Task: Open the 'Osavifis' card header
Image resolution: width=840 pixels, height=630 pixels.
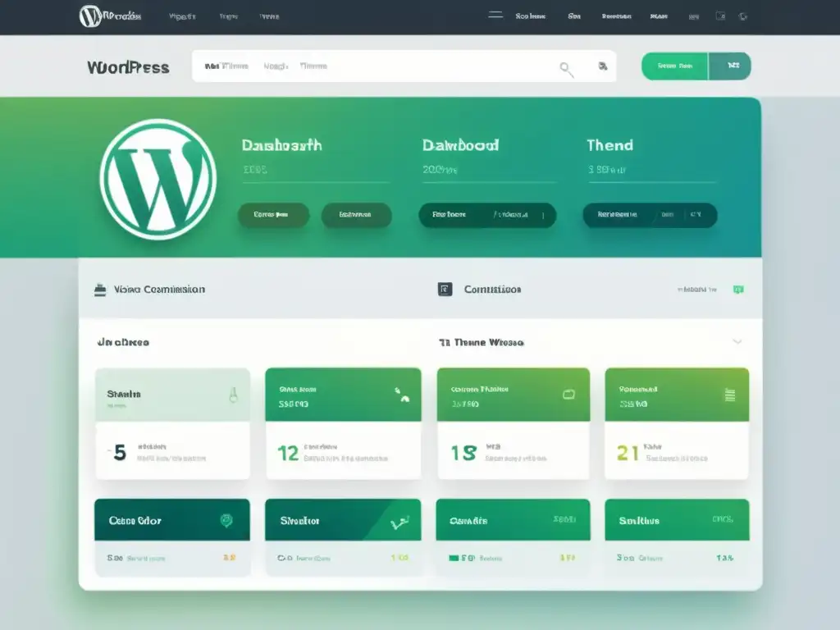Action: tap(514, 519)
